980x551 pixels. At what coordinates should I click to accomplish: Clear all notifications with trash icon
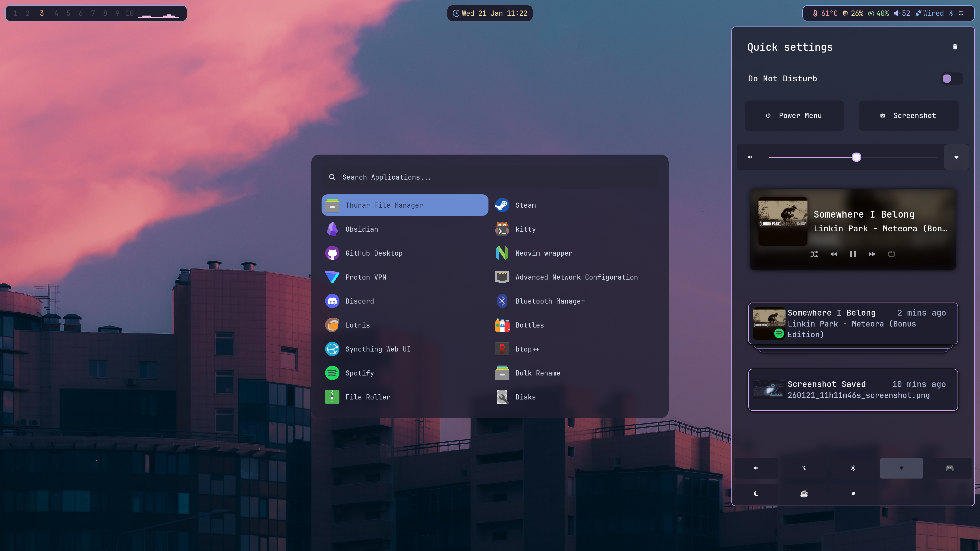pos(955,47)
